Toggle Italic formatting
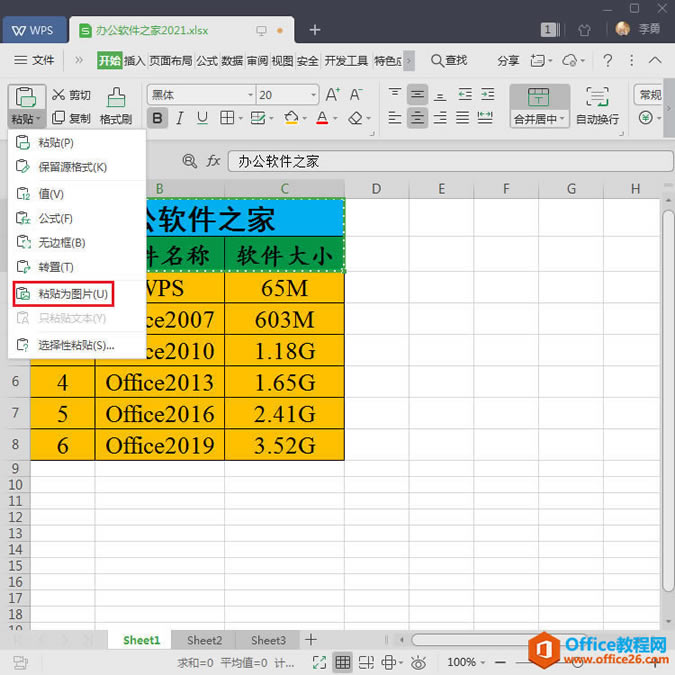Viewport: 675px width, 675px height. 180,118
